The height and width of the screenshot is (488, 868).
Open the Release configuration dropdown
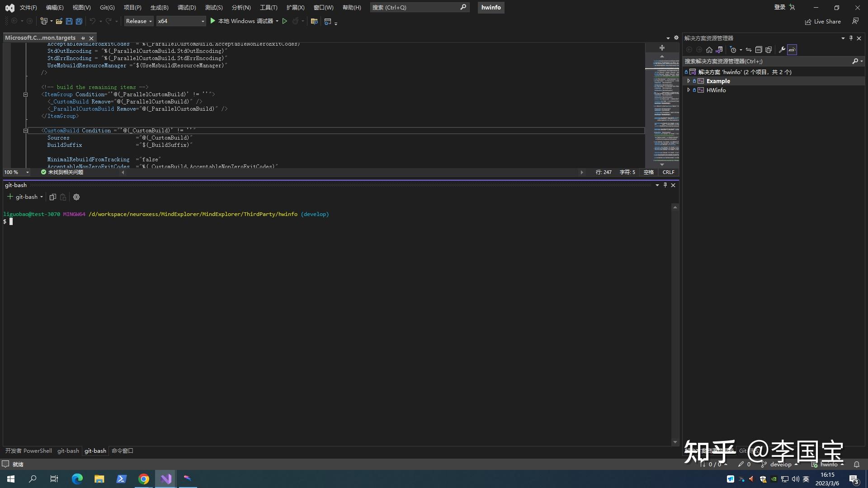[139, 21]
